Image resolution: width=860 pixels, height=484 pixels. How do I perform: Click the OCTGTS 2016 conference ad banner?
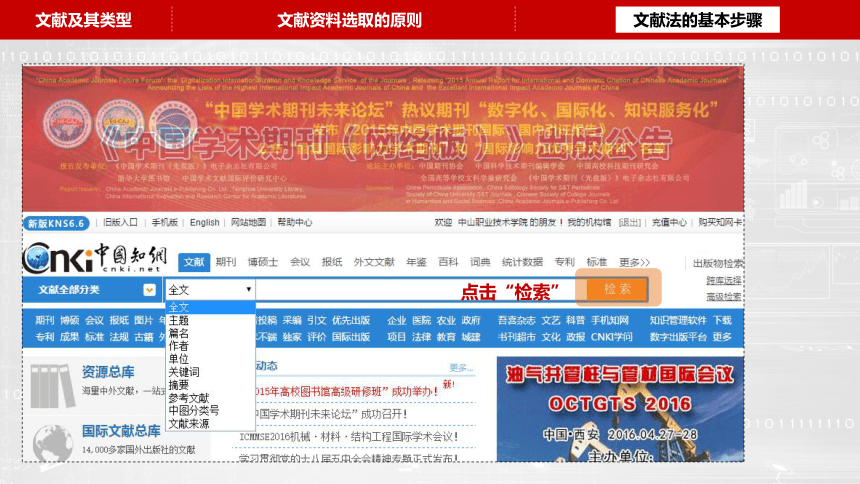pyautogui.click(x=620, y=409)
